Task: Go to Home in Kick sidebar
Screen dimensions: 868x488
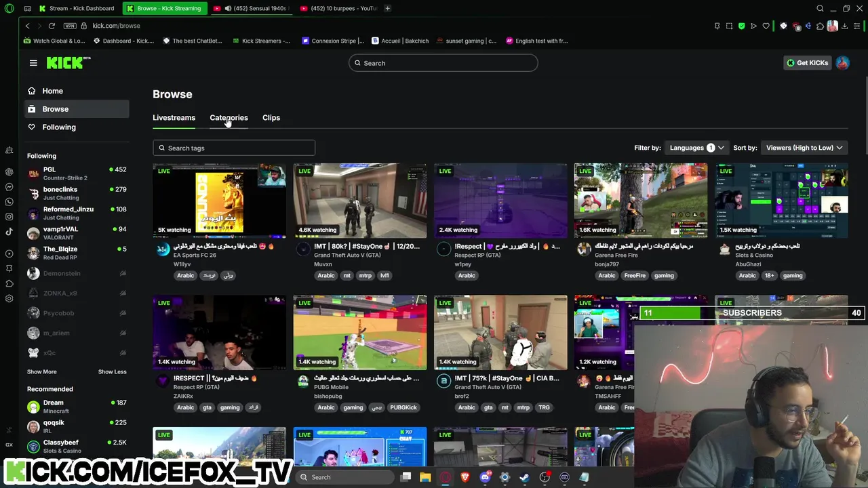Action: 77,91
